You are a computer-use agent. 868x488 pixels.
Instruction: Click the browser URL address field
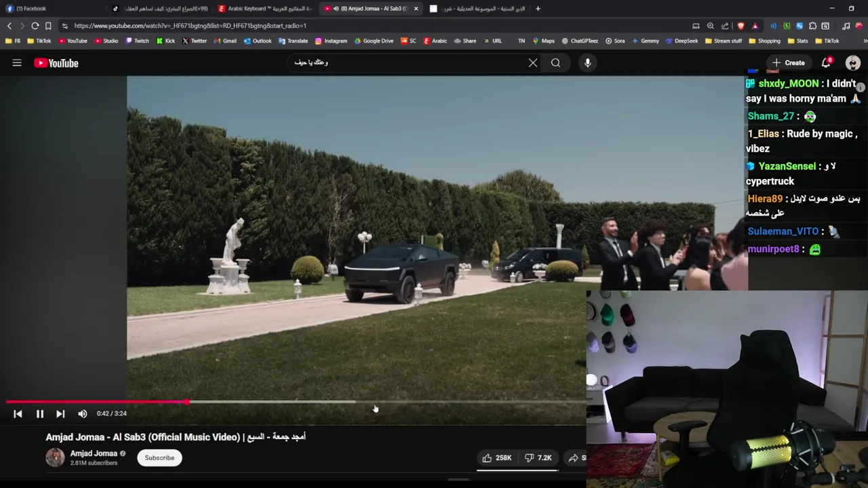click(x=380, y=26)
